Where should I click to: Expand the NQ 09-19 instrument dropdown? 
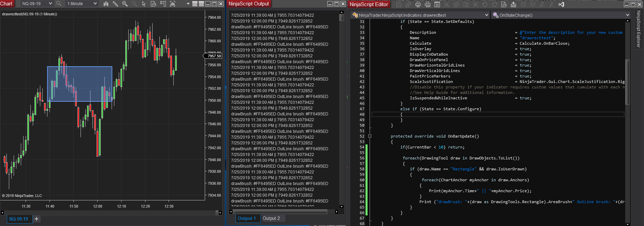tap(51, 4)
